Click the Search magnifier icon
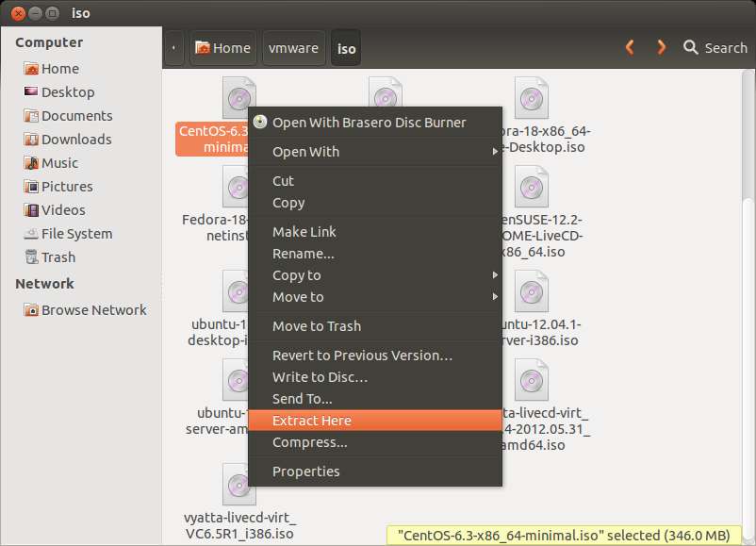The width and height of the screenshot is (756, 546). point(690,47)
